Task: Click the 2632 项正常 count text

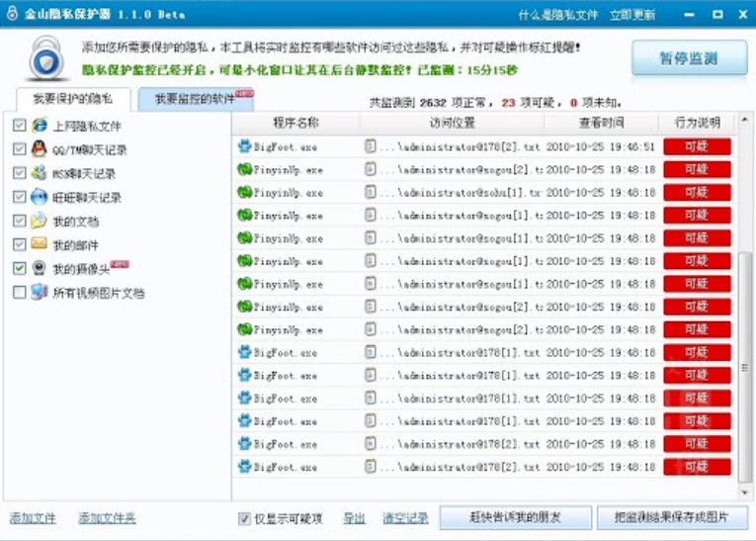Action: 453,103
